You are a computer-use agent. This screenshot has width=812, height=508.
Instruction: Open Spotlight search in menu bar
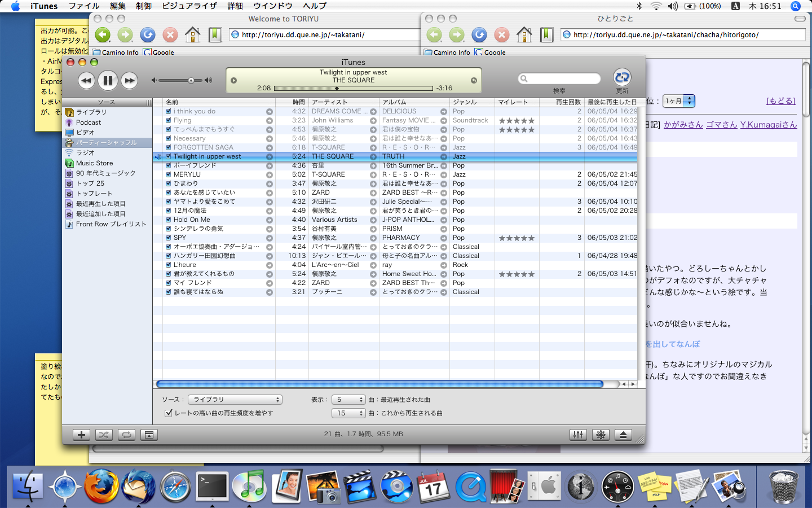coord(796,6)
